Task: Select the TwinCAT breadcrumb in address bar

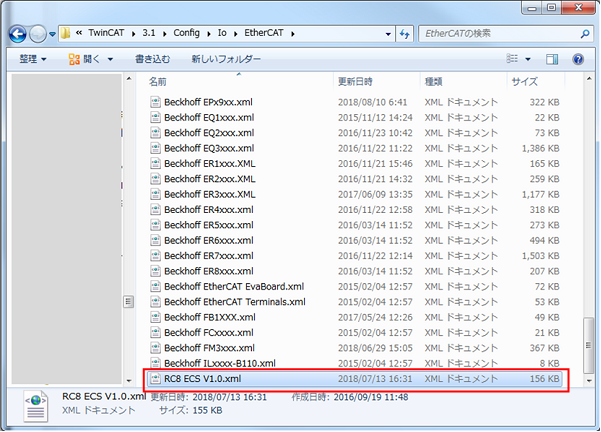Action: tap(110, 33)
